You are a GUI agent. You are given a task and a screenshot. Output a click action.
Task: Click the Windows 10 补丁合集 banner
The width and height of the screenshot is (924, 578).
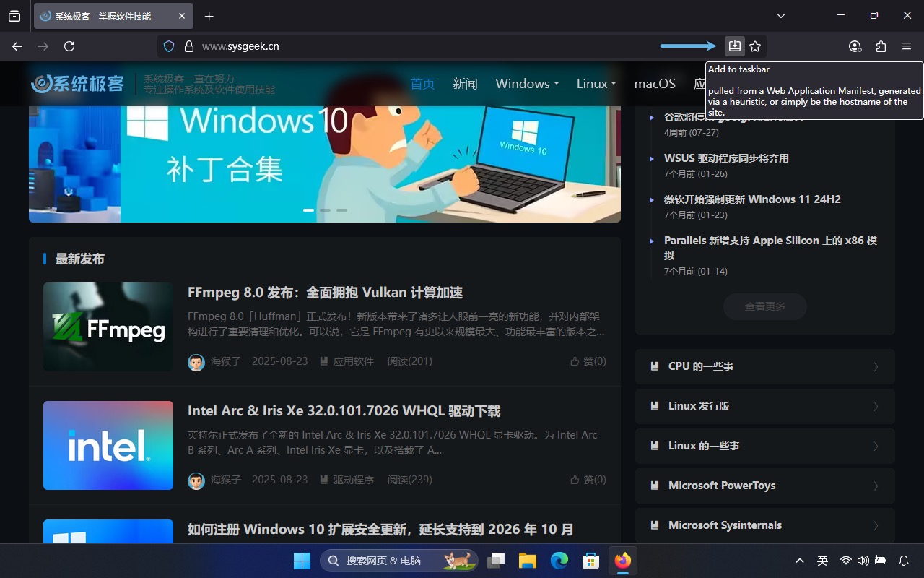[325, 164]
